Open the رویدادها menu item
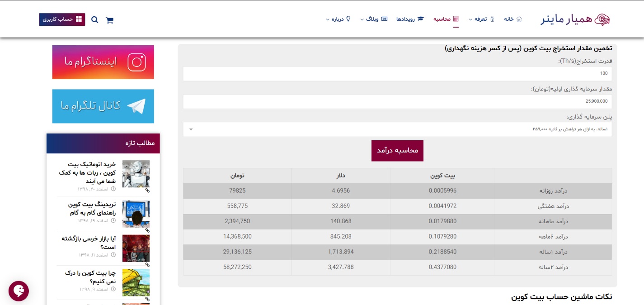The image size is (644, 305). click(406, 19)
